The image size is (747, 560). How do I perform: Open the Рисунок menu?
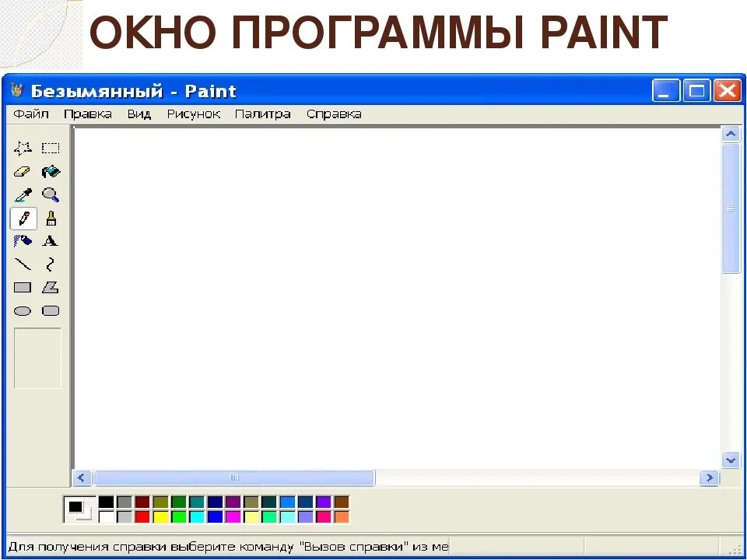[194, 114]
